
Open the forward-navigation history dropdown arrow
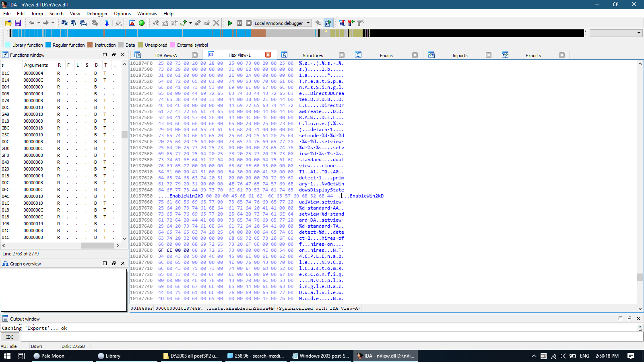[x=53, y=23]
